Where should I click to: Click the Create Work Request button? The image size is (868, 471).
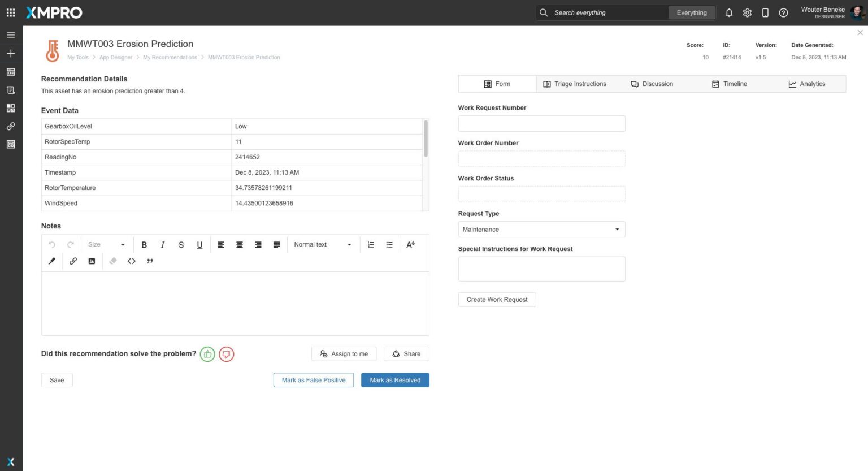pyautogui.click(x=497, y=300)
